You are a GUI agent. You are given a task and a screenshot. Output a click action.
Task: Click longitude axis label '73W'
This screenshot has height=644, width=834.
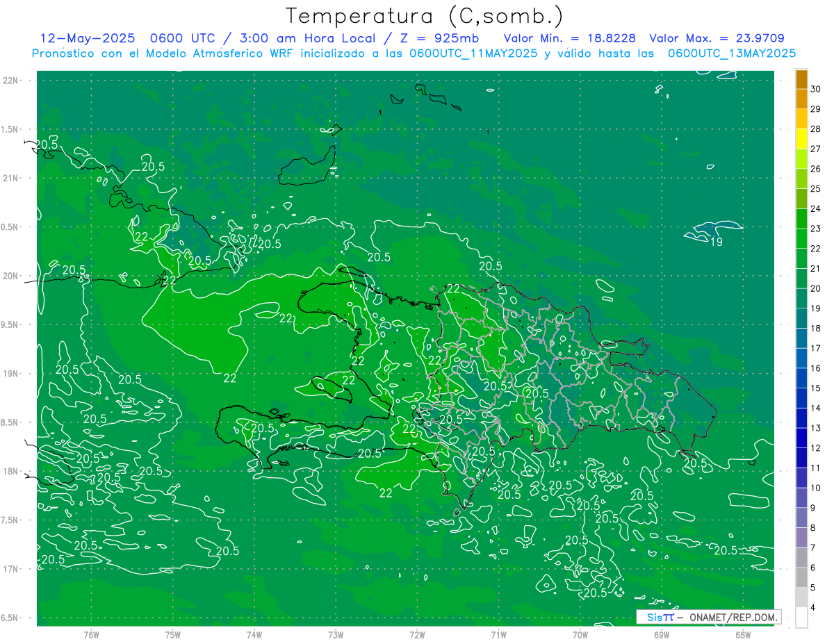[336, 635]
